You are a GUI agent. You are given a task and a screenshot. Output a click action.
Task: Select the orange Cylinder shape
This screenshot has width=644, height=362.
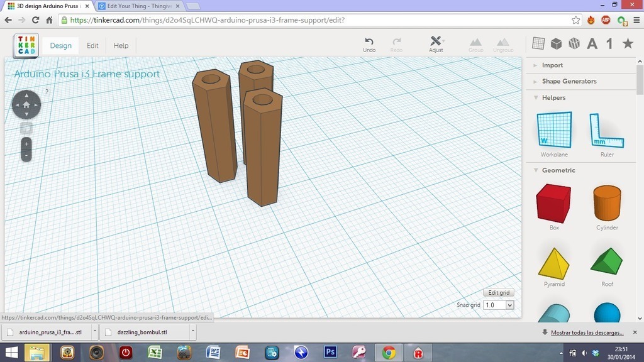(x=607, y=203)
